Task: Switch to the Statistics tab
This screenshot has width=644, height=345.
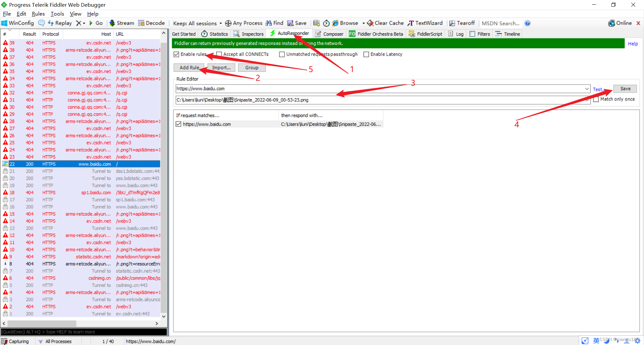Action: click(x=215, y=34)
